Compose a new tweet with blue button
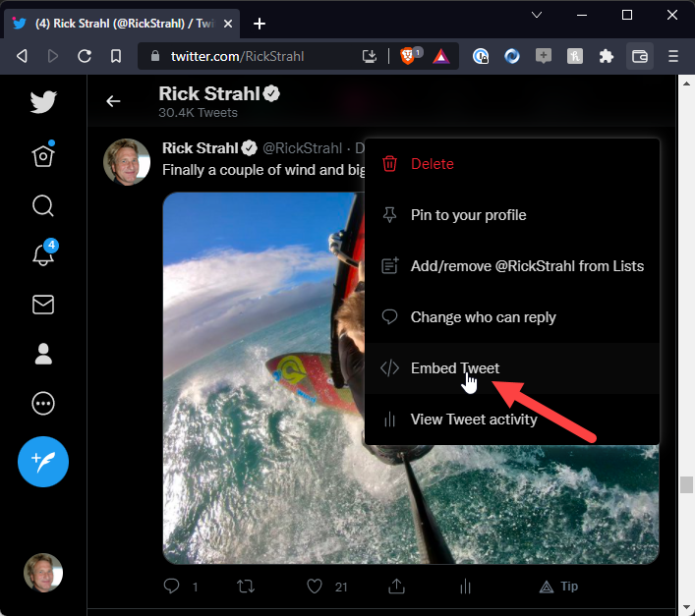The height and width of the screenshot is (616, 695). pos(43,462)
